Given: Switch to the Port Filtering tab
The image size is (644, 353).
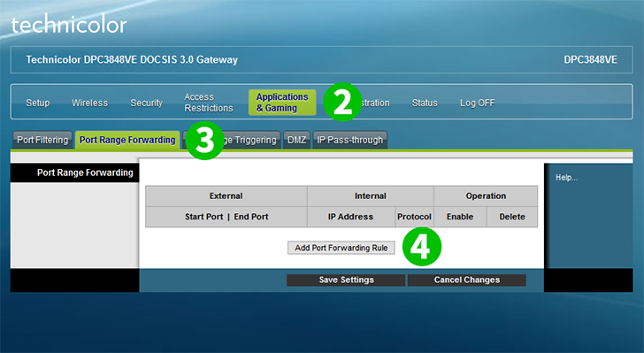Looking at the screenshot, I should coord(42,140).
